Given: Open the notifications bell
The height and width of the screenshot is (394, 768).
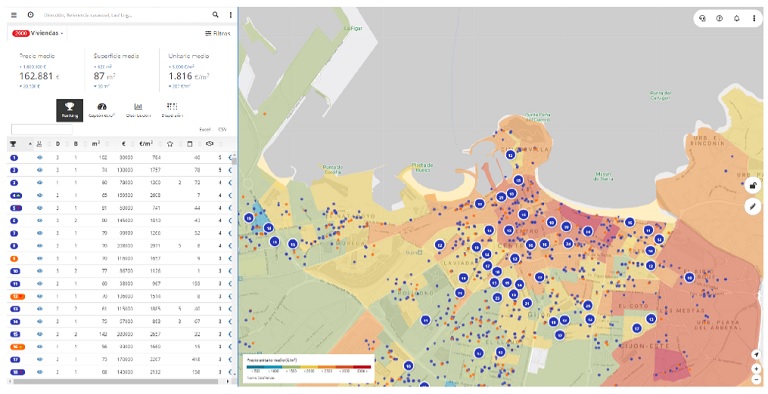Looking at the screenshot, I should (737, 19).
